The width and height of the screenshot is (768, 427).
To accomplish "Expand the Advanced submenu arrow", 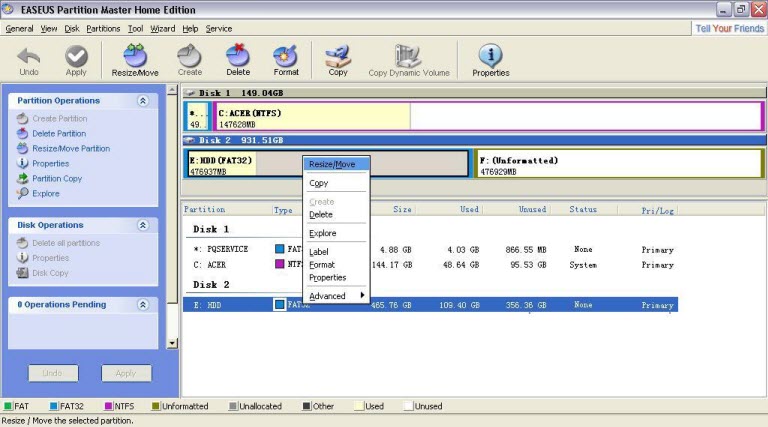I will click(362, 295).
